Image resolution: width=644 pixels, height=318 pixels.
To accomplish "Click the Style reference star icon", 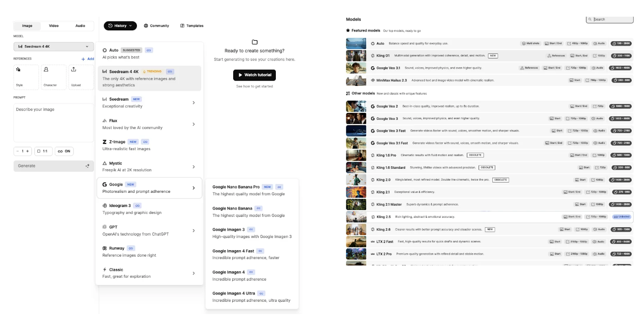I will (18, 70).
